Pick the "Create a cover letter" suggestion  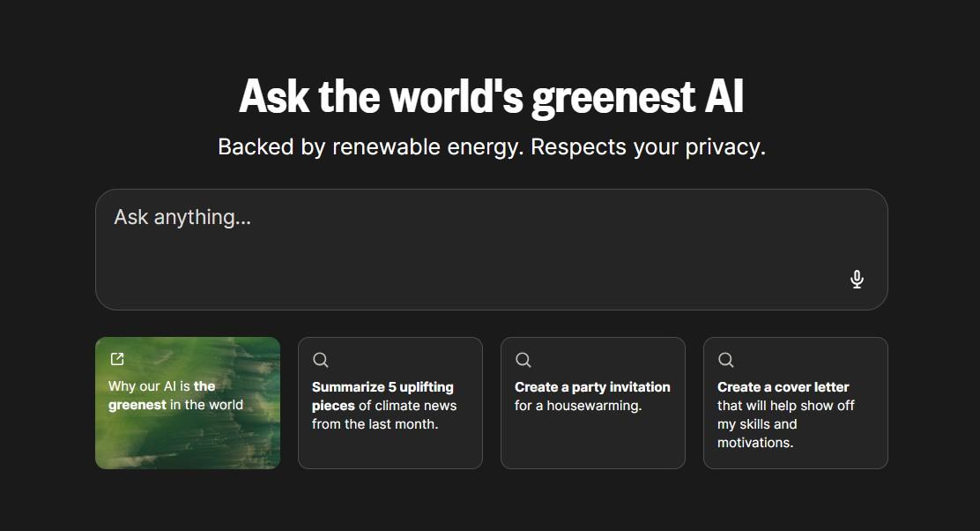783,387
